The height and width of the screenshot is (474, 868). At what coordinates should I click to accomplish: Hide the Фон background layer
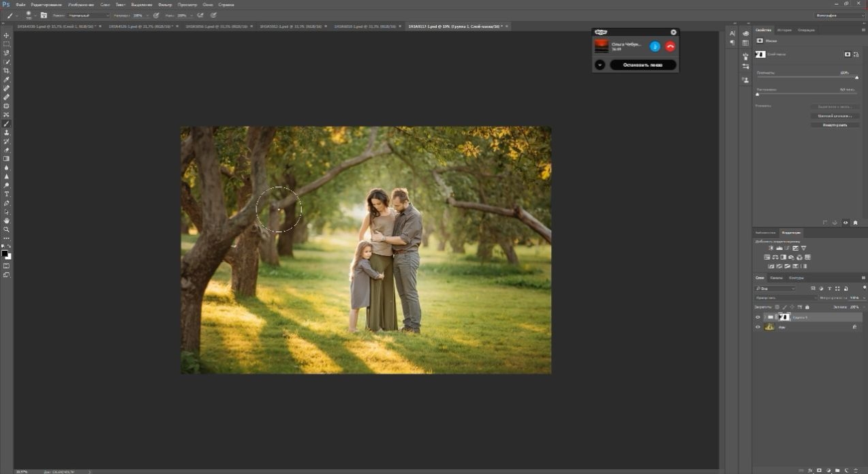coord(758,327)
